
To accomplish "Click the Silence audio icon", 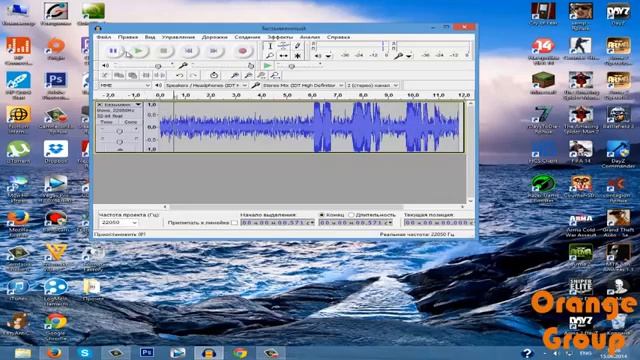I will (x=160, y=75).
